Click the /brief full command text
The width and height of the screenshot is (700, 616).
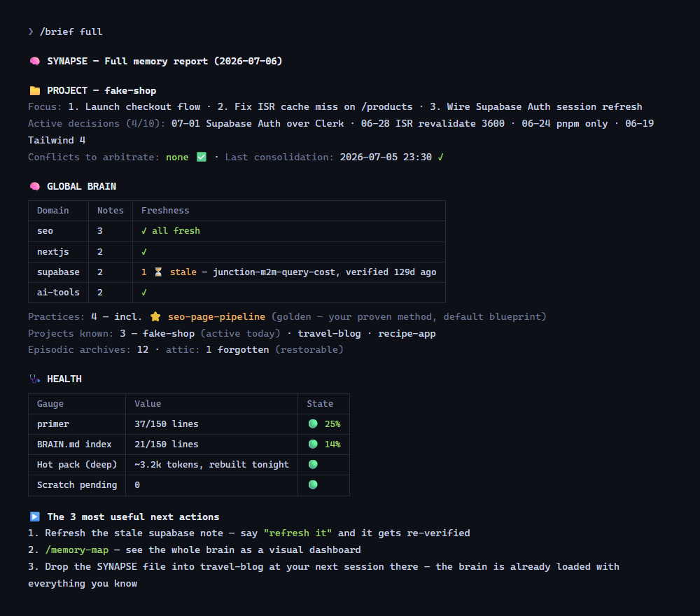tap(71, 31)
